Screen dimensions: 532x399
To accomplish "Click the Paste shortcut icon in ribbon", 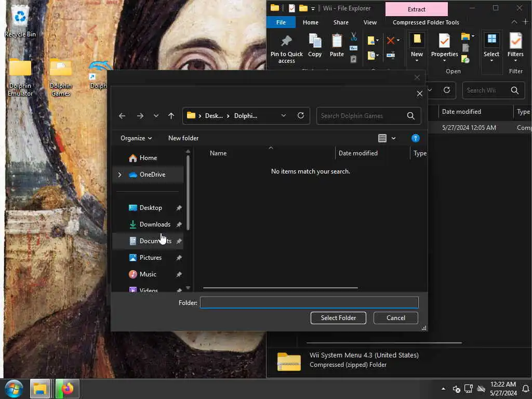I will tap(353, 59).
